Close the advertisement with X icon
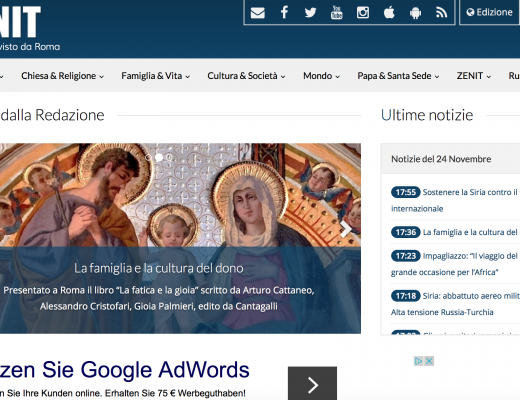The image size is (520, 400). coord(429,361)
